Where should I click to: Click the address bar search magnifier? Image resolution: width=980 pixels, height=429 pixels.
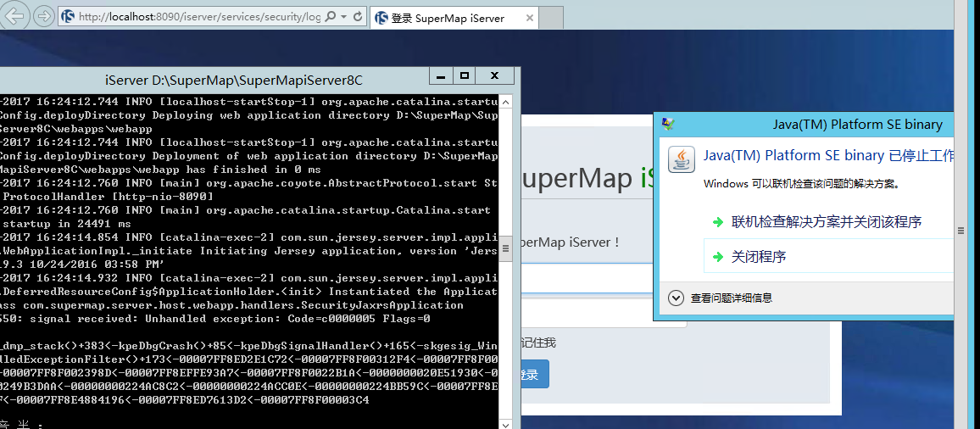pyautogui.click(x=331, y=17)
